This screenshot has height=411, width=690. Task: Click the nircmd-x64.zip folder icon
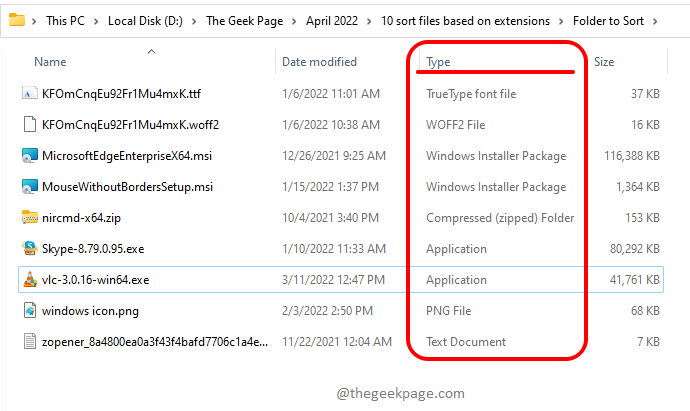click(29, 218)
